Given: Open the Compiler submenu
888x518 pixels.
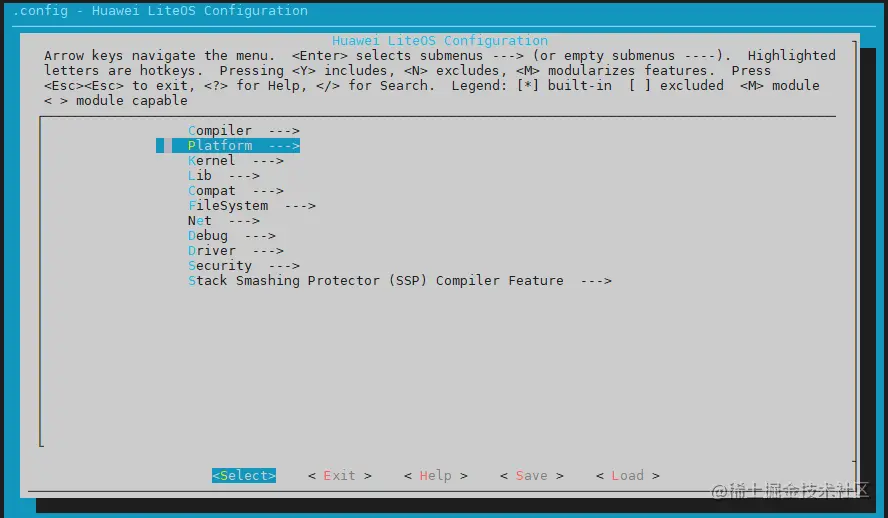Looking at the screenshot, I should point(244,131).
